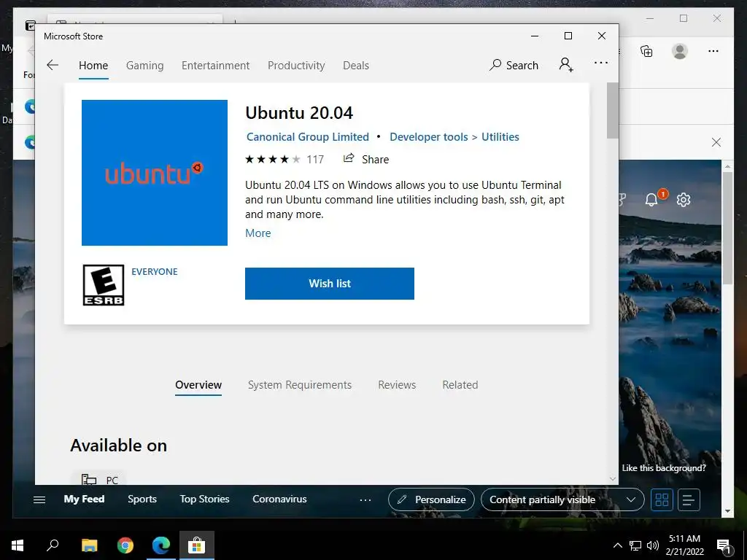The height and width of the screenshot is (560, 747).
Task: Show hidden system tray icons
Action: pos(617,545)
